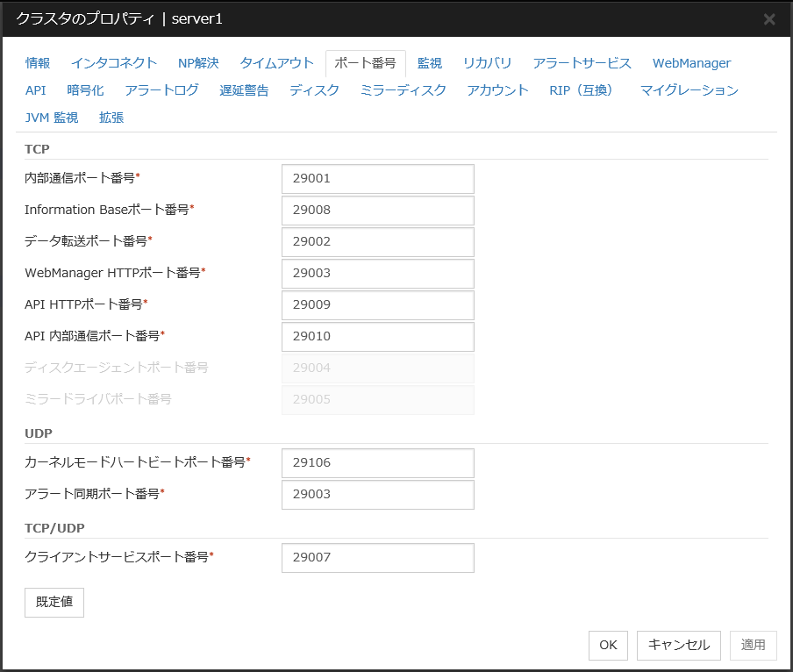Switch to the WebManager tab
793x672 pixels.
[x=691, y=63]
